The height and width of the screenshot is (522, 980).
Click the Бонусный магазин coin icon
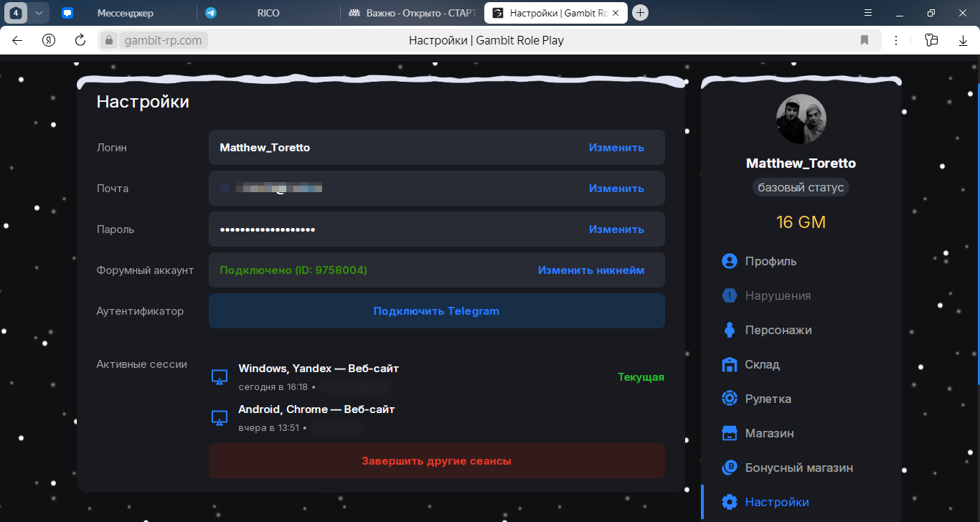click(x=730, y=468)
